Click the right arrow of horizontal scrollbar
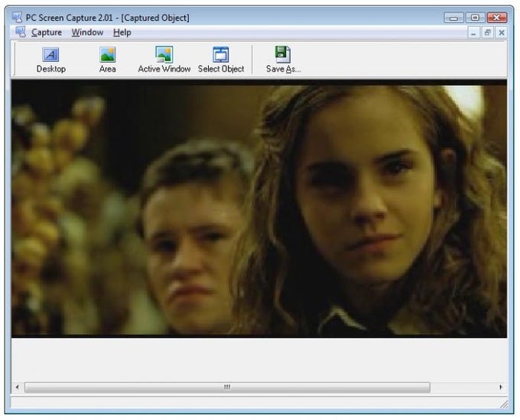 coord(501,387)
